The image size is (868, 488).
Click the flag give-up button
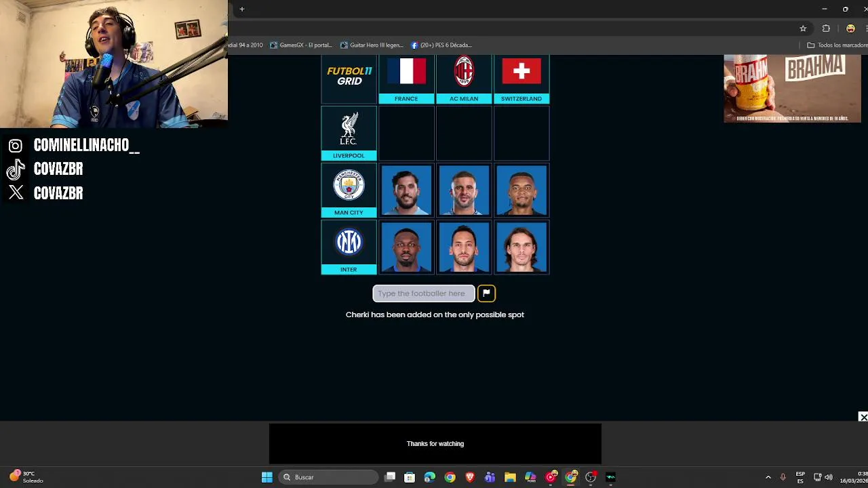point(486,293)
